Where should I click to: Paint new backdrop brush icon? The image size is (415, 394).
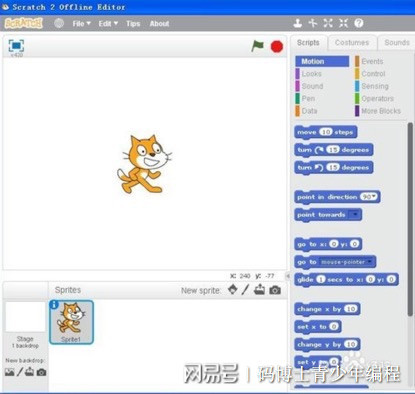tap(20, 372)
